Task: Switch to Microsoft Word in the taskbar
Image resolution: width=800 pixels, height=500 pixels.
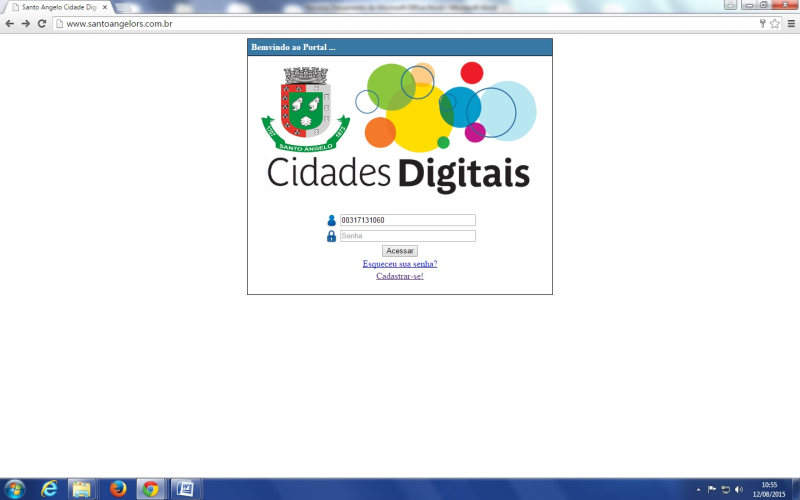Action: [x=185, y=489]
